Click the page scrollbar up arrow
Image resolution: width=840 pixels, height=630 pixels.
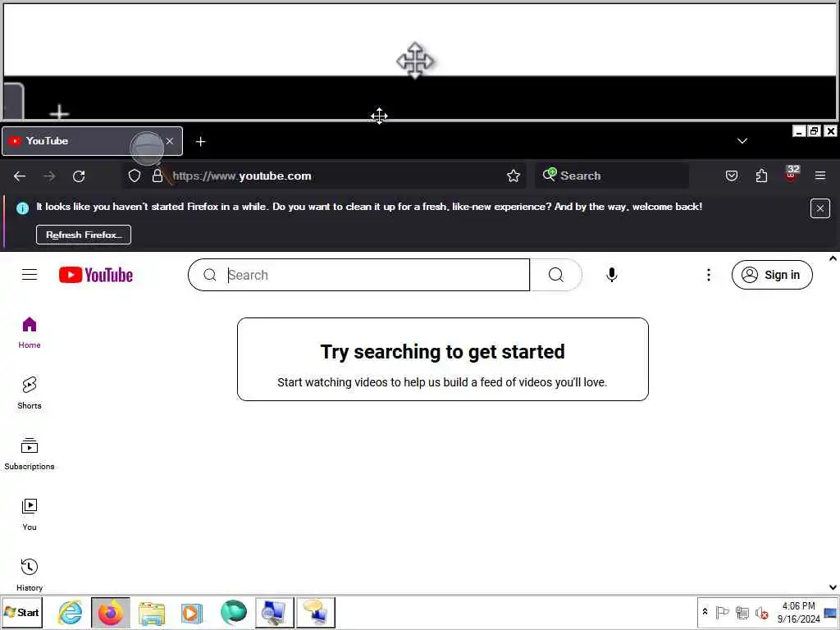point(833,258)
